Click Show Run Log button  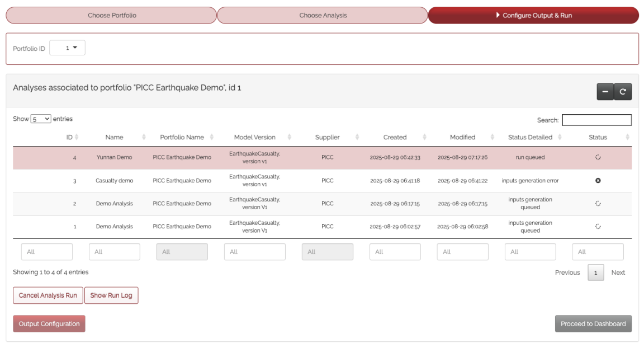(111, 295)
